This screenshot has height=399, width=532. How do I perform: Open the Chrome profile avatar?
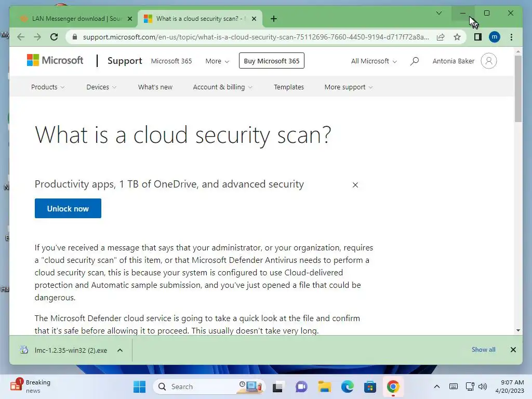[495, 37]
